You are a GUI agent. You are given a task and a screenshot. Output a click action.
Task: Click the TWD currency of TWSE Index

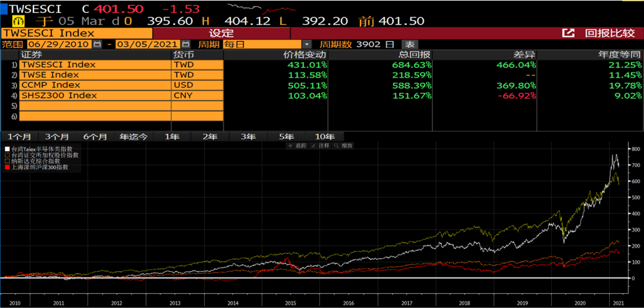198,75
